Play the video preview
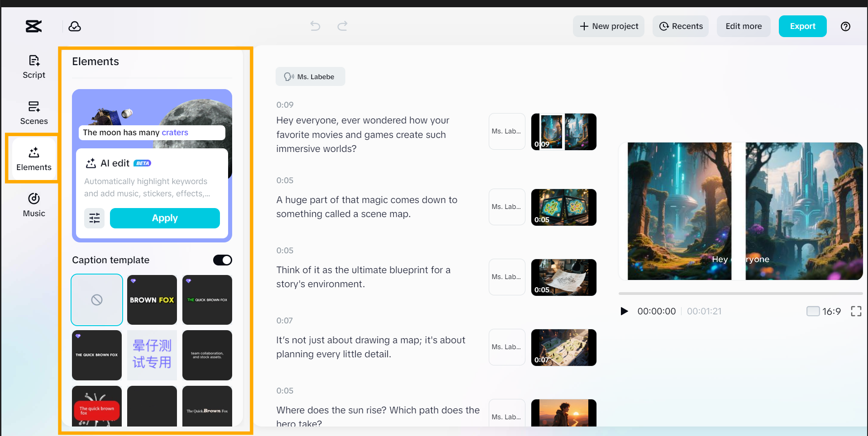 (x=624, y=311)
